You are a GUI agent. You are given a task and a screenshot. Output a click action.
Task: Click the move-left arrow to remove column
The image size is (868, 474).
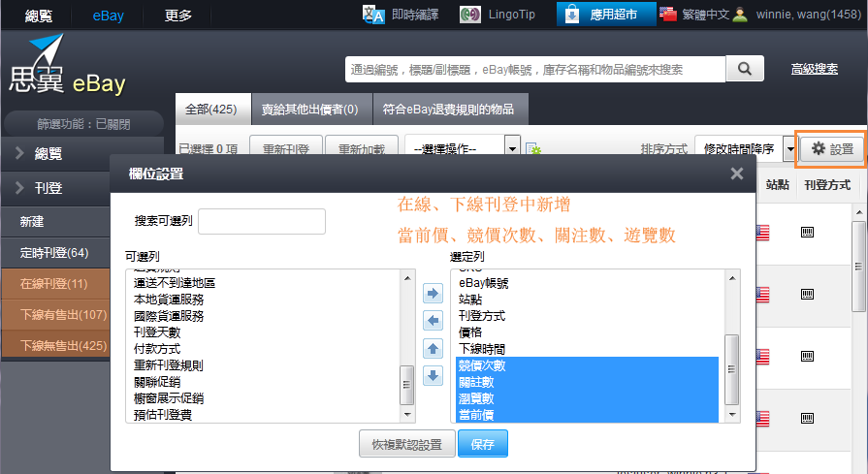[433, 320]
